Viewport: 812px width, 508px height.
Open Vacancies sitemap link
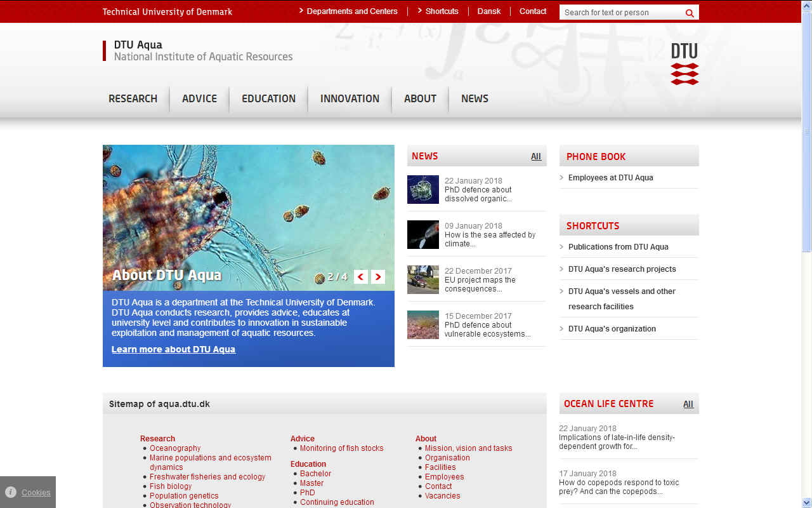tap(443, 496)
